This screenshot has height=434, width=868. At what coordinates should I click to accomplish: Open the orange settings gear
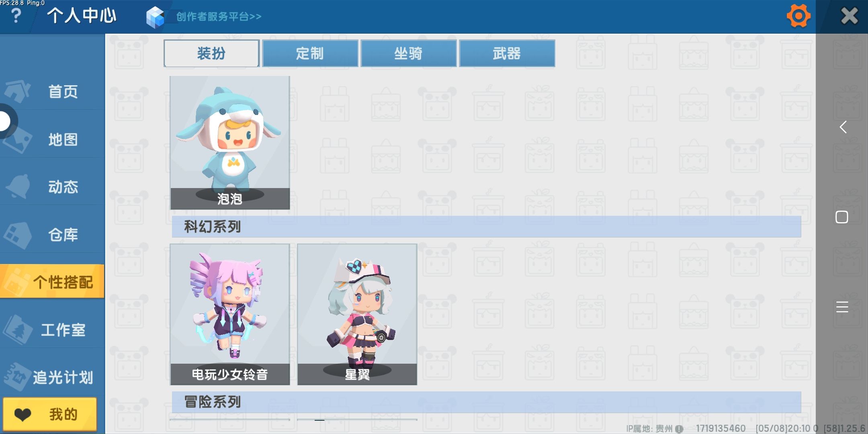(798, 16)
